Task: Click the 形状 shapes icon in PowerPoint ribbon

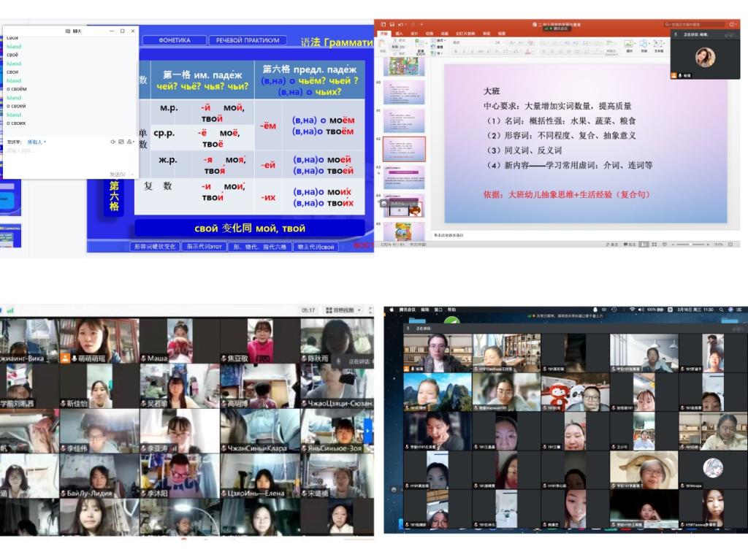Action: (x=644, y=45)
